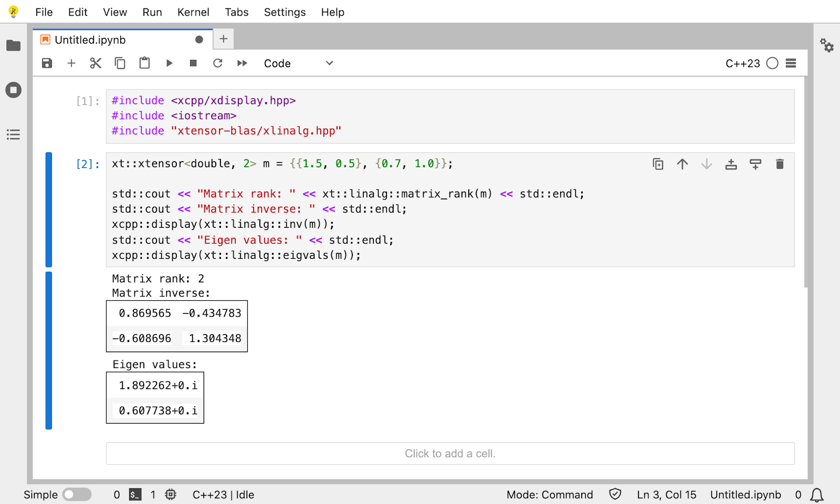
Task: Open the View menu
Action: pyautogui.click(x=114, y=12)
